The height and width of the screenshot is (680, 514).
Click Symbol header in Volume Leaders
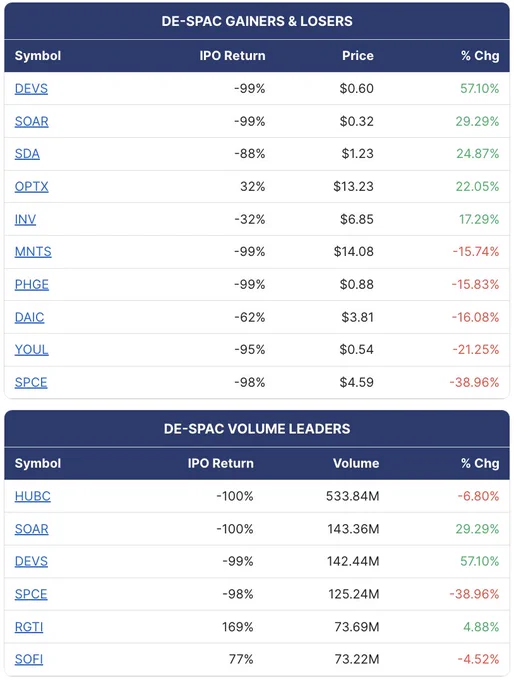point(38,463)
